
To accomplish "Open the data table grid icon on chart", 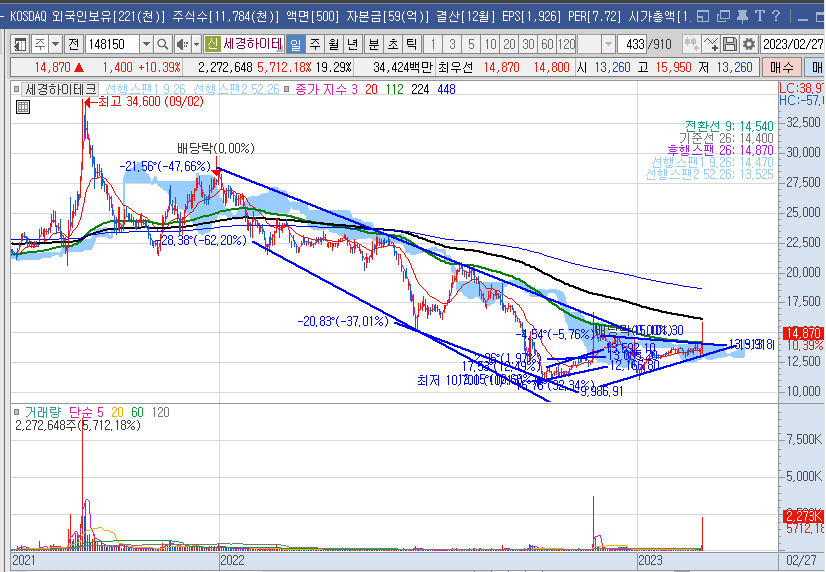I will click(23, 107).
